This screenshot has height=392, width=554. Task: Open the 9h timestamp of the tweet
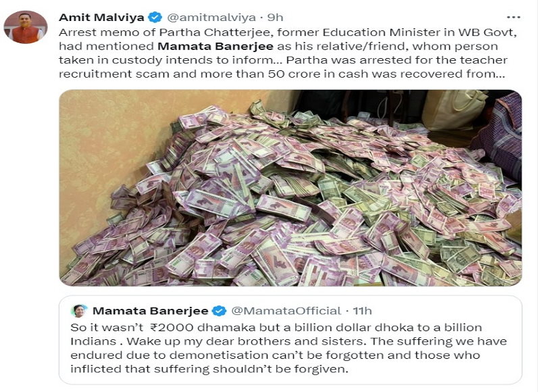click(x=276, y=17)
